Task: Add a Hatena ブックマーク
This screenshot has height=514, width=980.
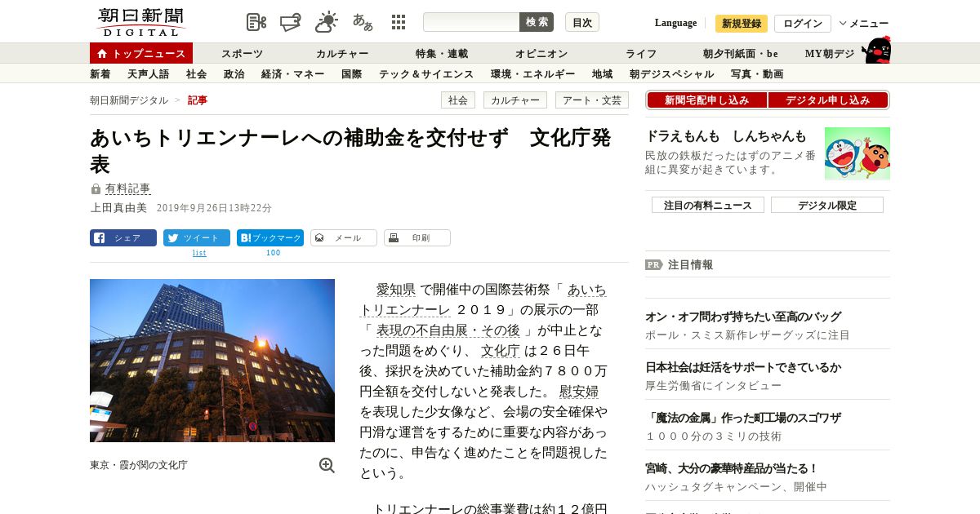Action: point(270,238)
